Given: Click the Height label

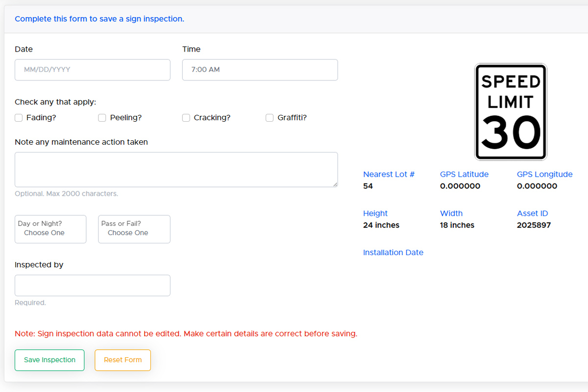Looking at the screenshot, I should tap(375, 213).
